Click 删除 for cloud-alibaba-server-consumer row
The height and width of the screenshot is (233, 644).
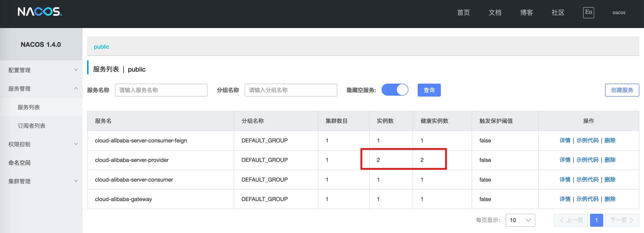click(610, 179)
